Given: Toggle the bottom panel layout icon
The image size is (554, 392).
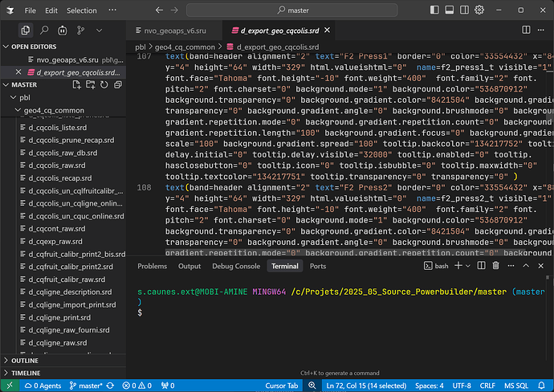Looking at the screenshot, I should click(x=450, y=10).
